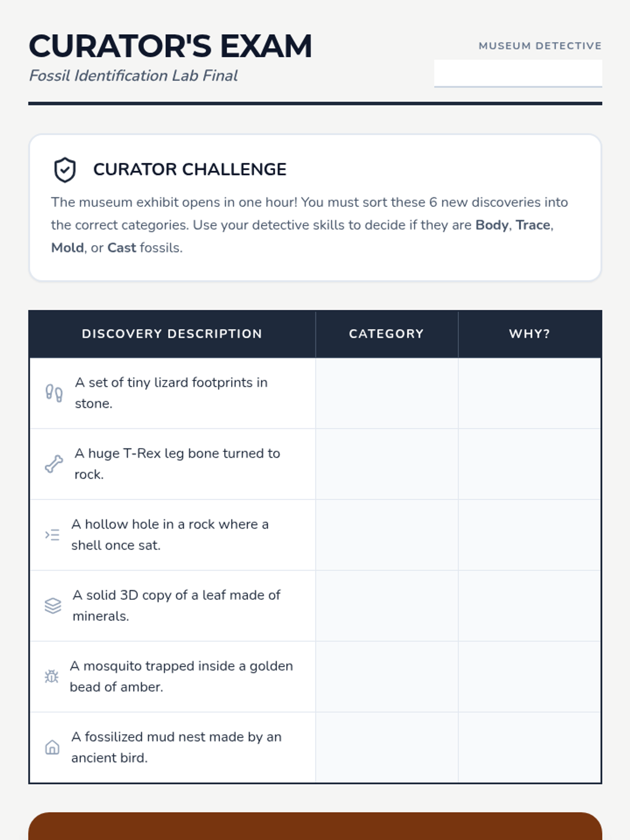The width and height of the screenshot is (630, 840).
Task: Click the house icon beside mud nest
Action: tap(52, 748)
